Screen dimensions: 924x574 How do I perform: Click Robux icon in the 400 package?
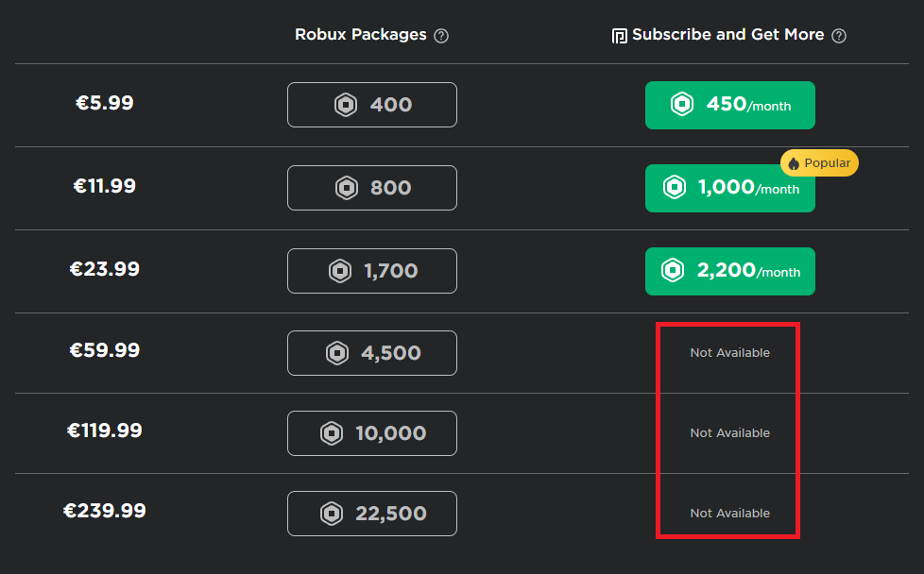pos(346,105)
